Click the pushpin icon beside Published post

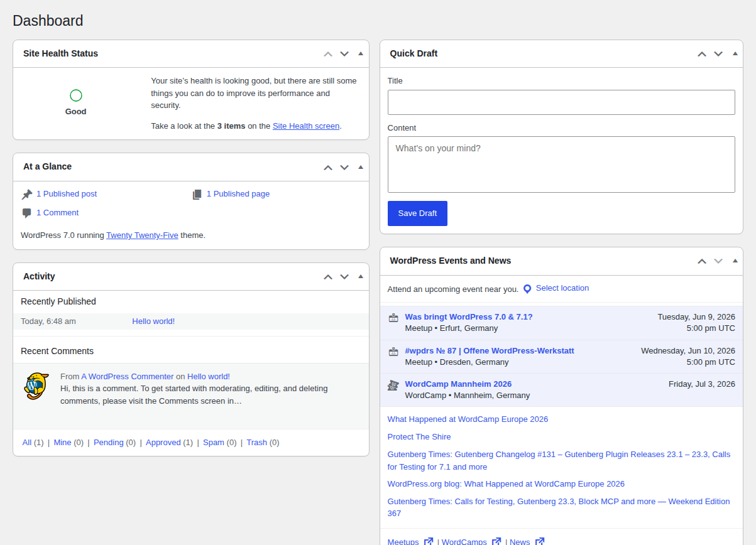[27, 195]
